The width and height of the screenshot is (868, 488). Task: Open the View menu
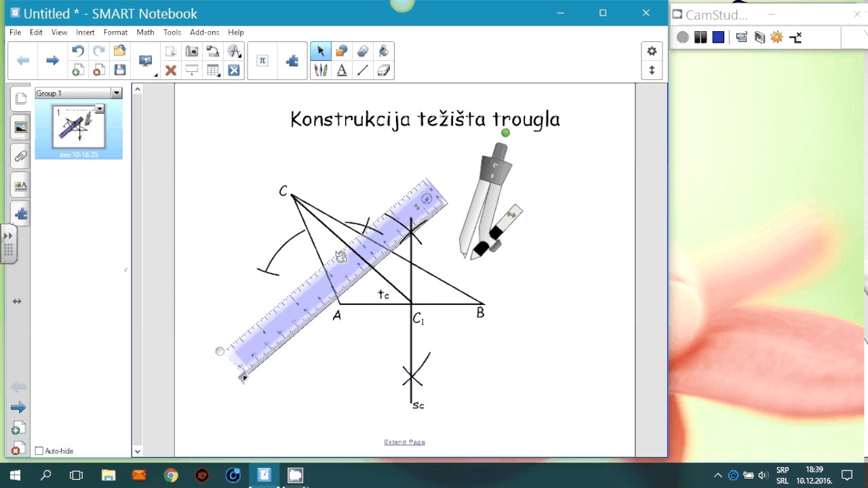point(59,32)
